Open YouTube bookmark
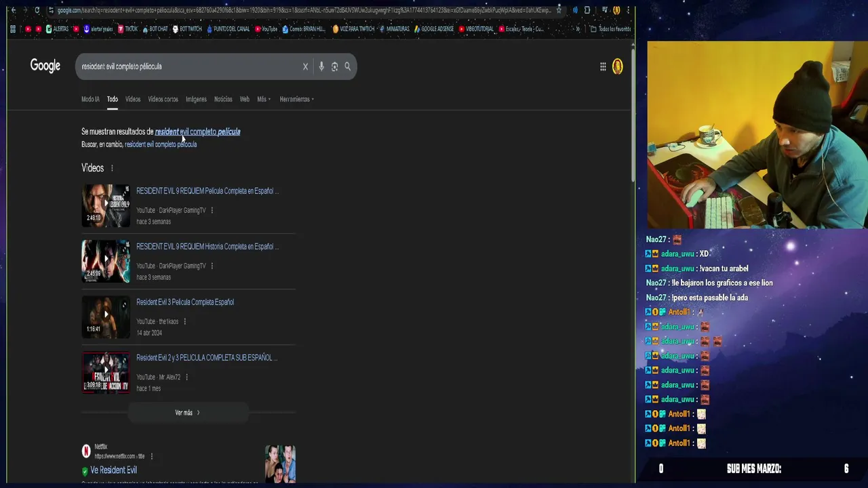Image resolution: width=868 pixels, height=488 pixels. (267, 29)
